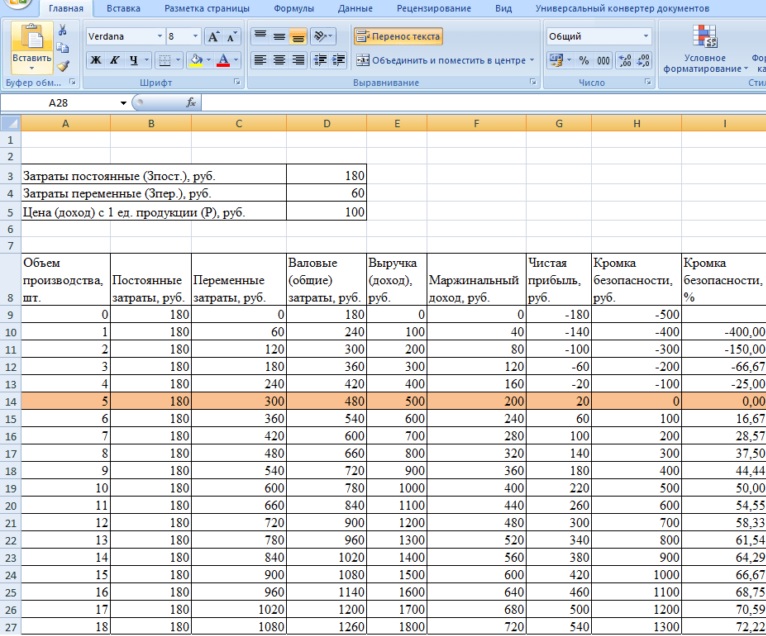
Task: Align text left in the cell
Action: (260, 60)
